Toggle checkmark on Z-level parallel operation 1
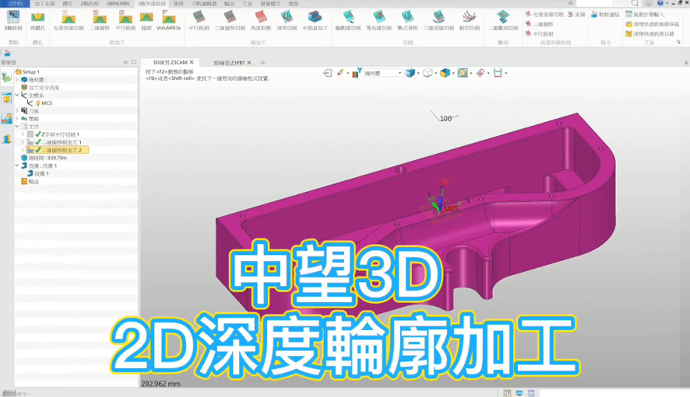Viewport: 690px width, 397px height. [38, 134]
